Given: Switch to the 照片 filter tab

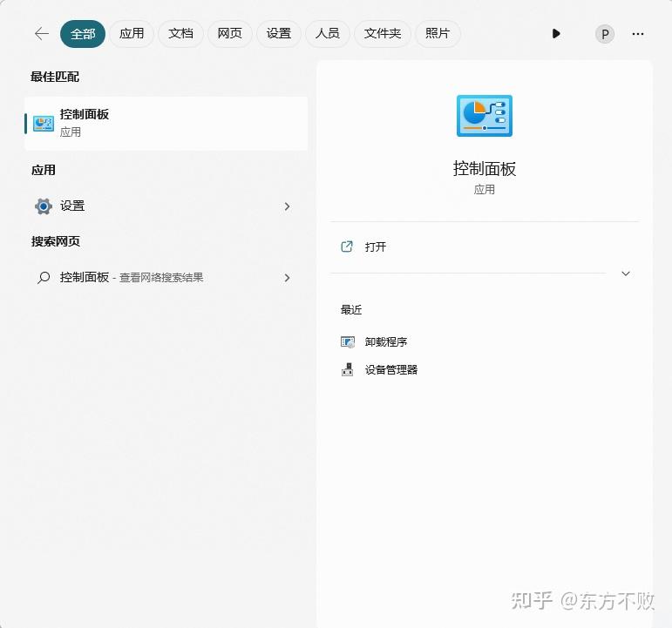Looking at the screenshot, I should coord(438,33).
